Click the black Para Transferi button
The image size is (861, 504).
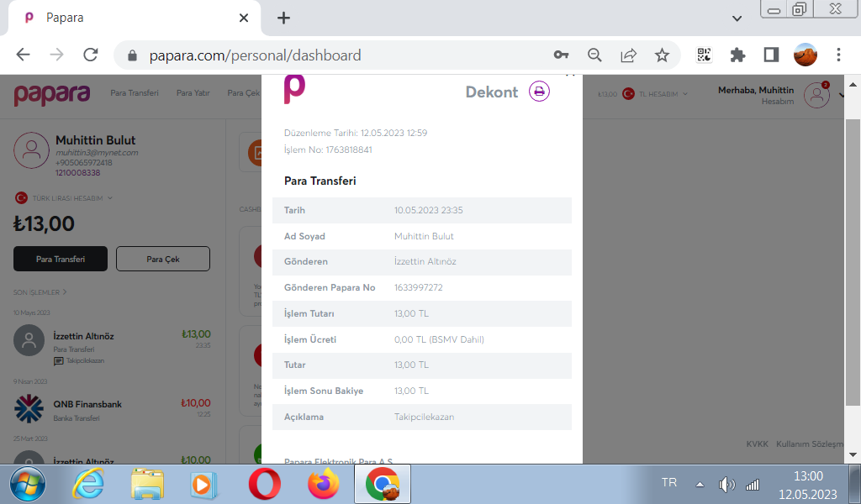(x=61, y=259)
